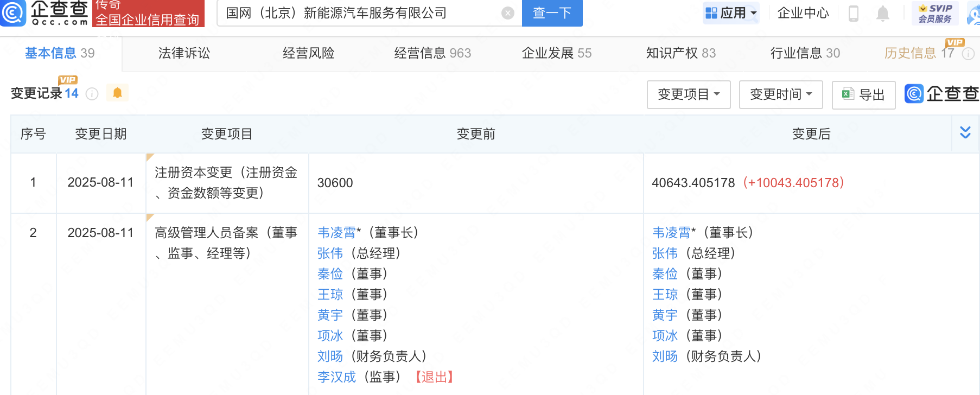The image size is (980, 395).
Task: Open the 变更时间 filter dropdown
Action: [780, 94]
